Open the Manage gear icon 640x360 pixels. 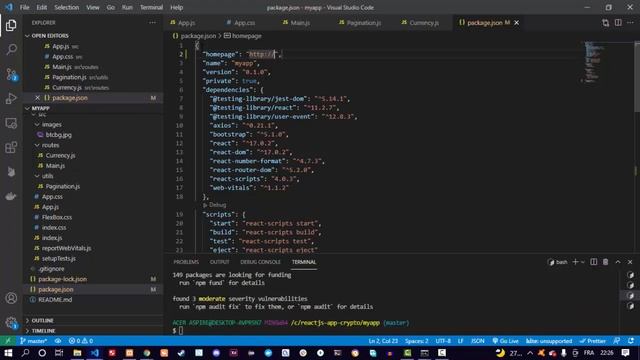11,322
